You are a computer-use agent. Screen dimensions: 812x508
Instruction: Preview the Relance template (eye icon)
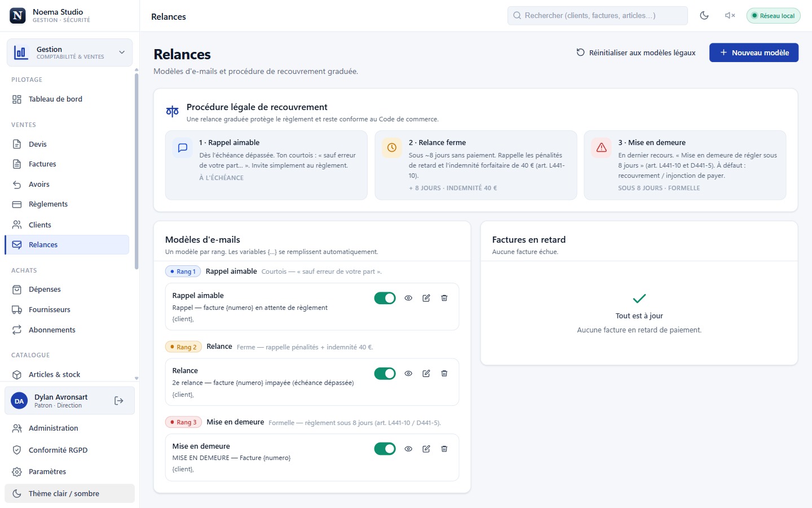(409, 374)
